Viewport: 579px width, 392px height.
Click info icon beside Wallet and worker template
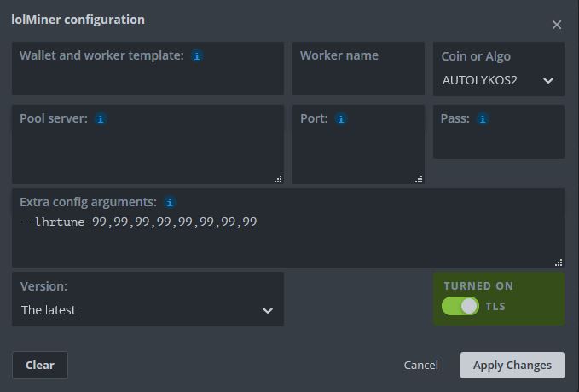(x=197, y=56)
